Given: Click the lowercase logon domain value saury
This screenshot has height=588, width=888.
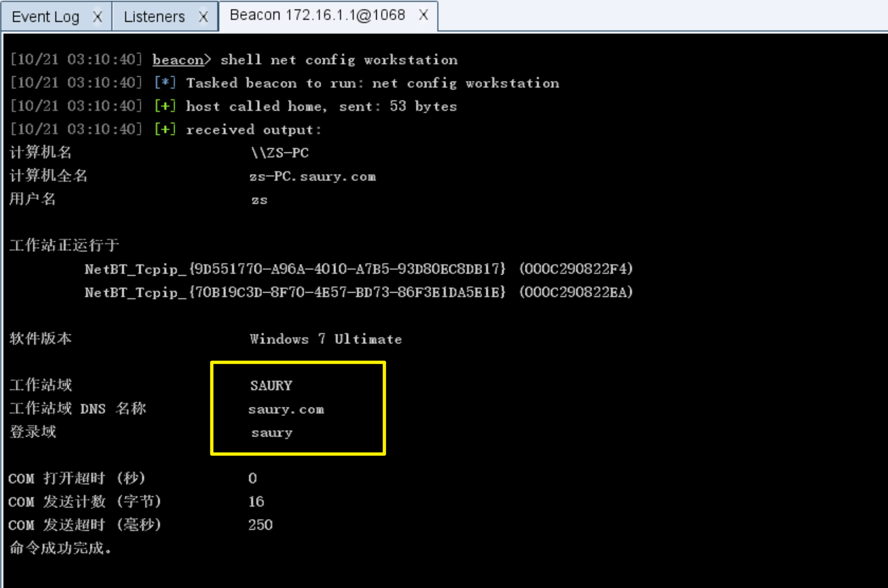Looking at the screenshot, I should click(271, 433).
